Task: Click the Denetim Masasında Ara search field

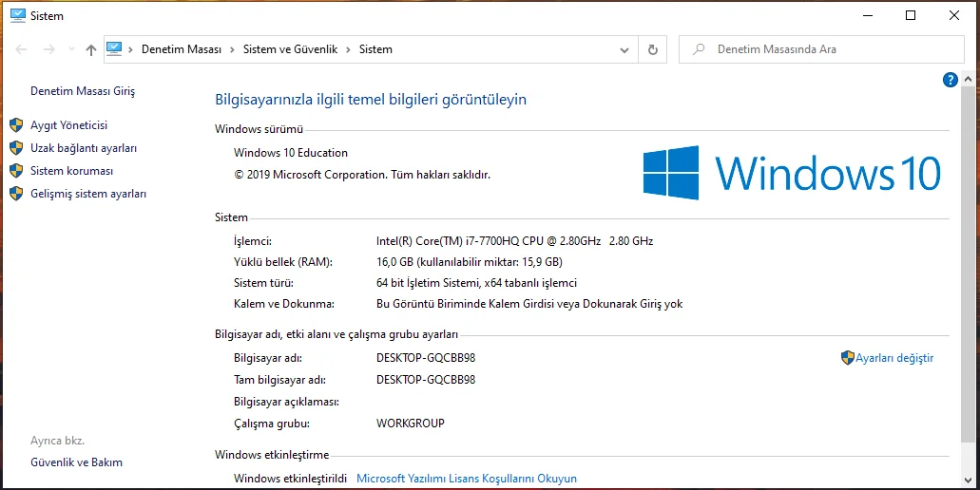Action: (821, 49)
